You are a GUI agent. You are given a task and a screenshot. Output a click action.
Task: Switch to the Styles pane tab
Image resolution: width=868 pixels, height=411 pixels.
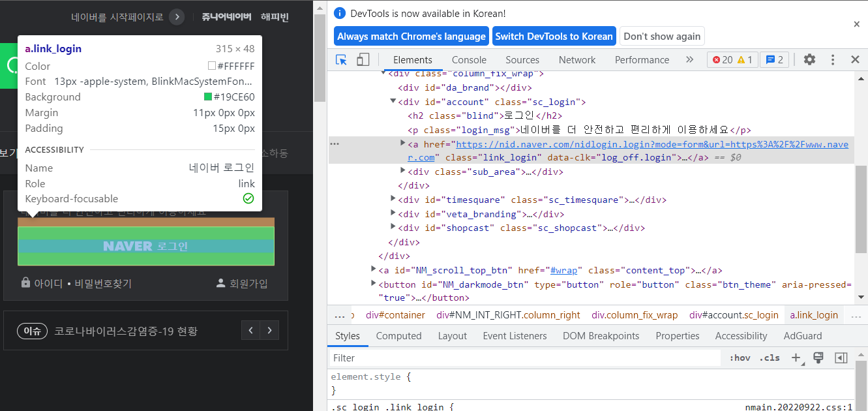pos(348,336)
